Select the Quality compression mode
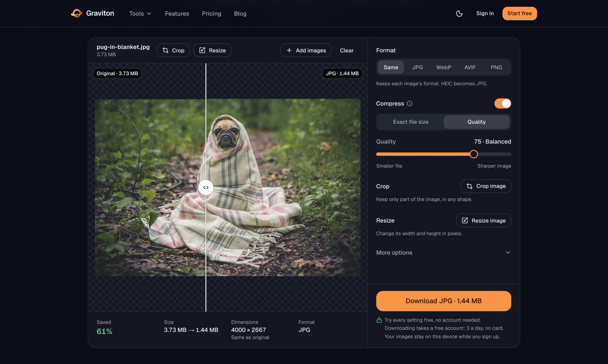The image size is (608, 364). 476,122
